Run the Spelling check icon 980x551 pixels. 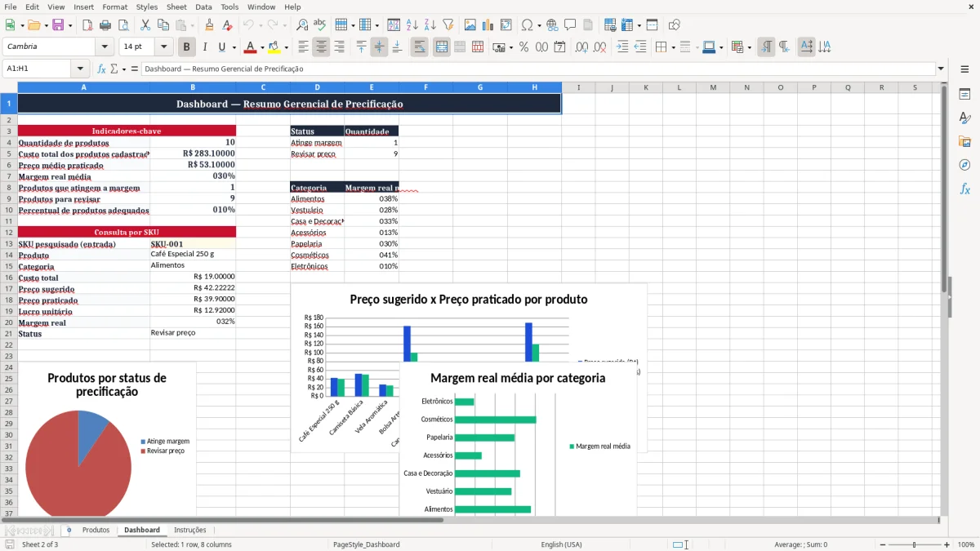320,25
